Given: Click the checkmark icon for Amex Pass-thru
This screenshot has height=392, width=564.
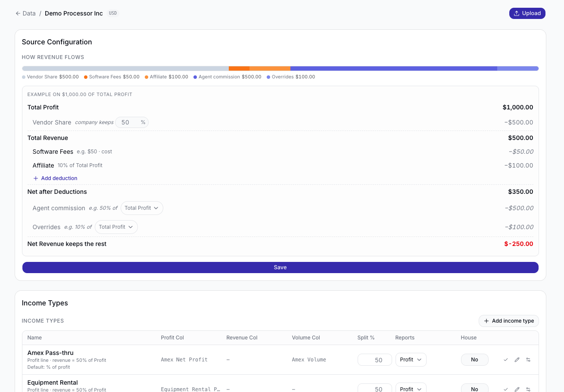Looking at the screenshot, I should [x=505, y=360].
